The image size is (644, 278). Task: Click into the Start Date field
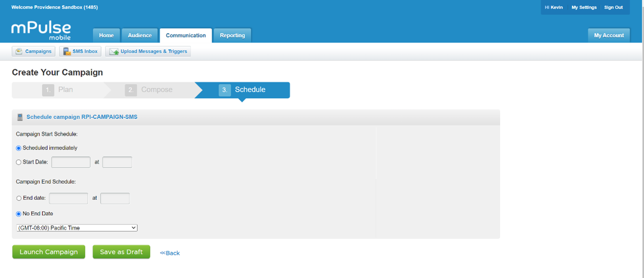pyautogui.click(x=71, y=162)
